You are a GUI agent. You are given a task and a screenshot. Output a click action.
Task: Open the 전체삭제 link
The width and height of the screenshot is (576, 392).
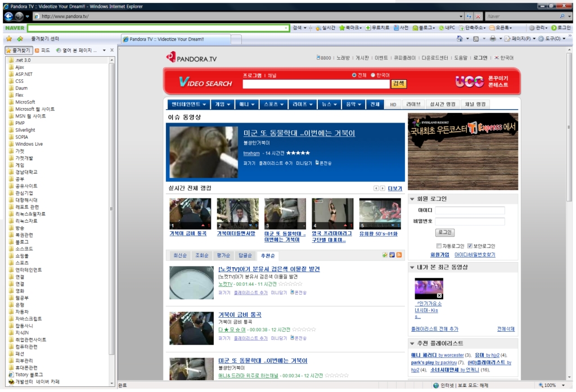pyautogui.click(x=506, y=329)
